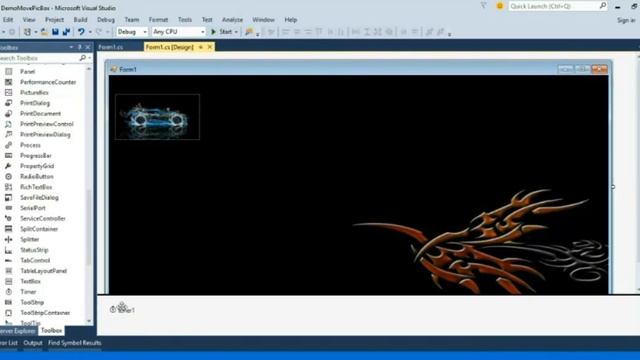Switch to the Server Explorer tab
Screen dimensions: 640x360
click(x=18, y=331)
